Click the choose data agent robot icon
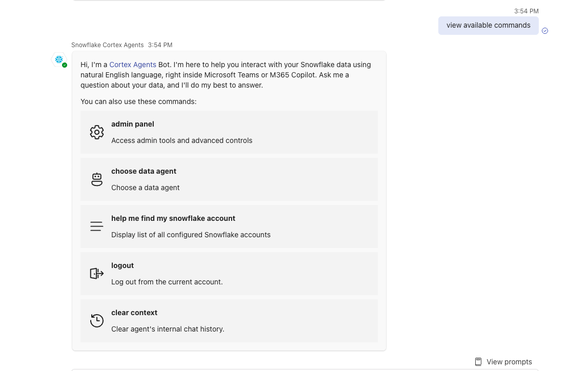 pos(97,179)
